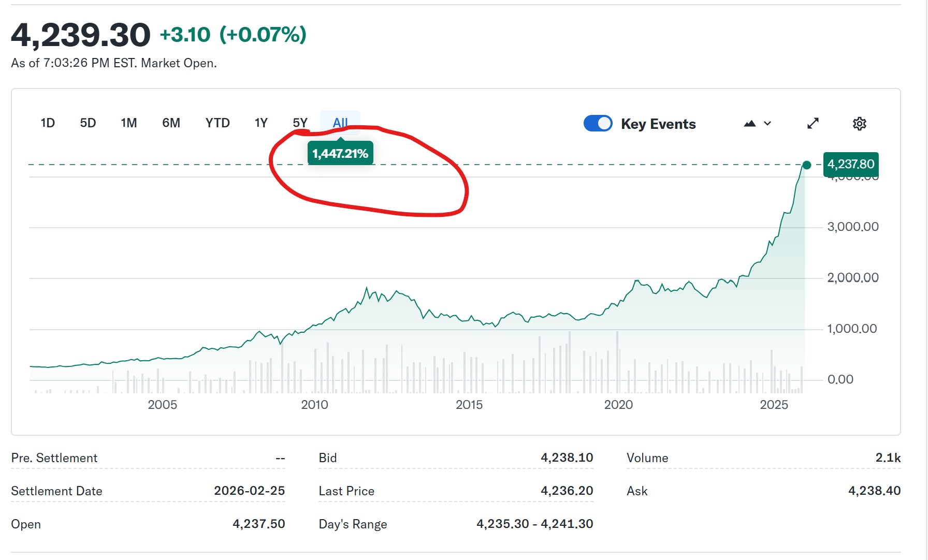Viewport: 928px width, 560px height.
Task: Select the 5Y time range tab
Action: point(300,123)
